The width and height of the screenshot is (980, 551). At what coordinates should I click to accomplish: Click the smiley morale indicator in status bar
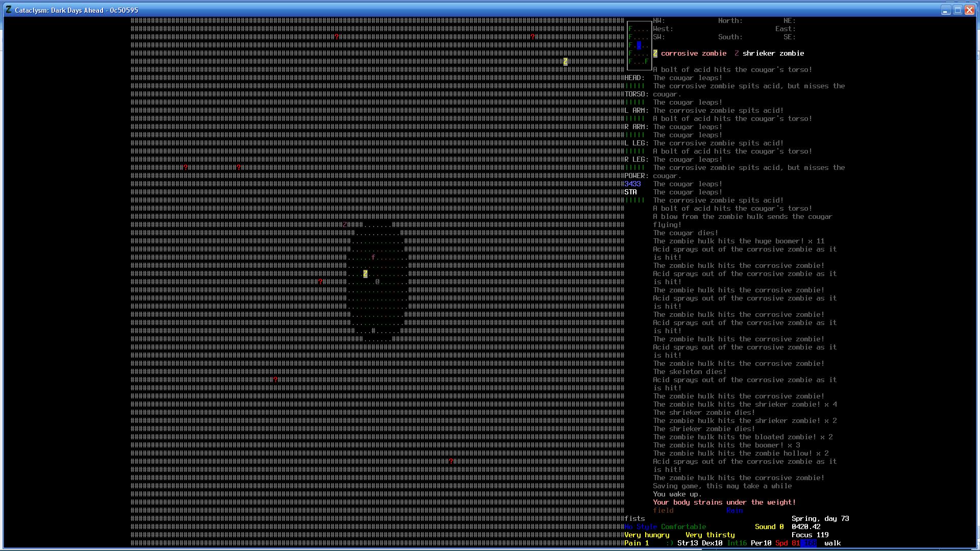(669, 543)
